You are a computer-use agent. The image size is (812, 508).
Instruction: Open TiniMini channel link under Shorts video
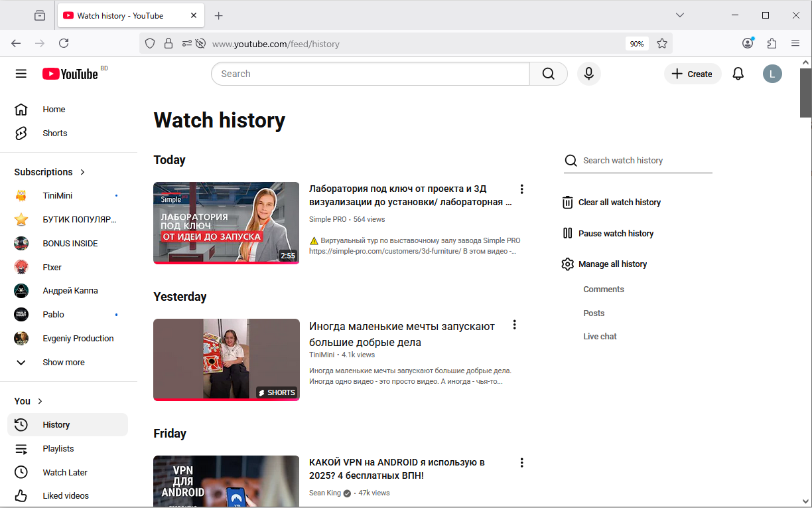click(x=322, y=355)
